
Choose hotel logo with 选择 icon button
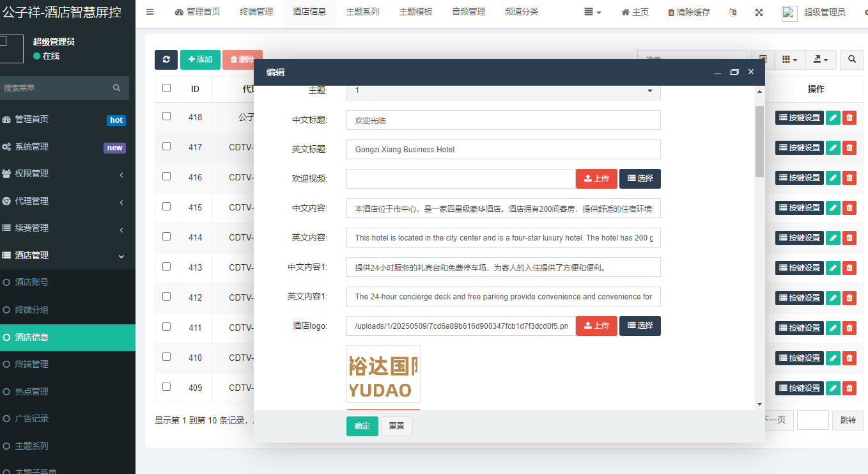(x=640, y=326)
